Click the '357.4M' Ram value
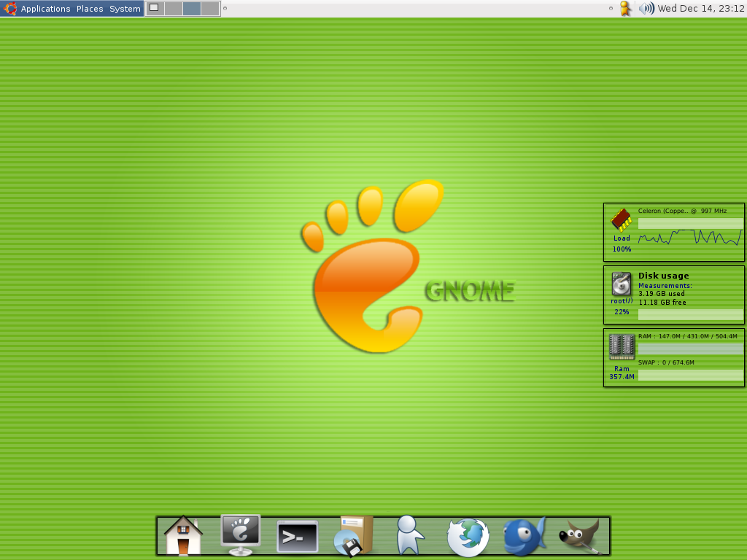The image size is (747, 560). tap(622, 377)
